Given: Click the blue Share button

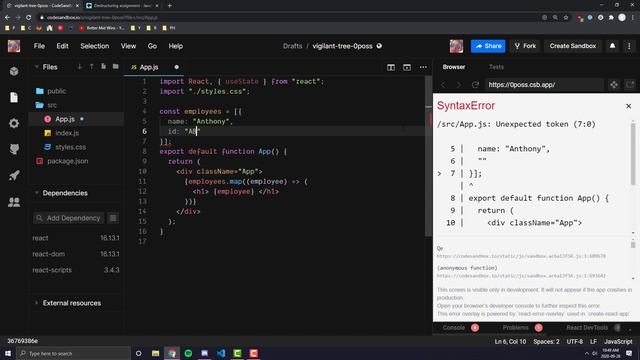Looking at the screenshot, I should [x=488, y=46].
